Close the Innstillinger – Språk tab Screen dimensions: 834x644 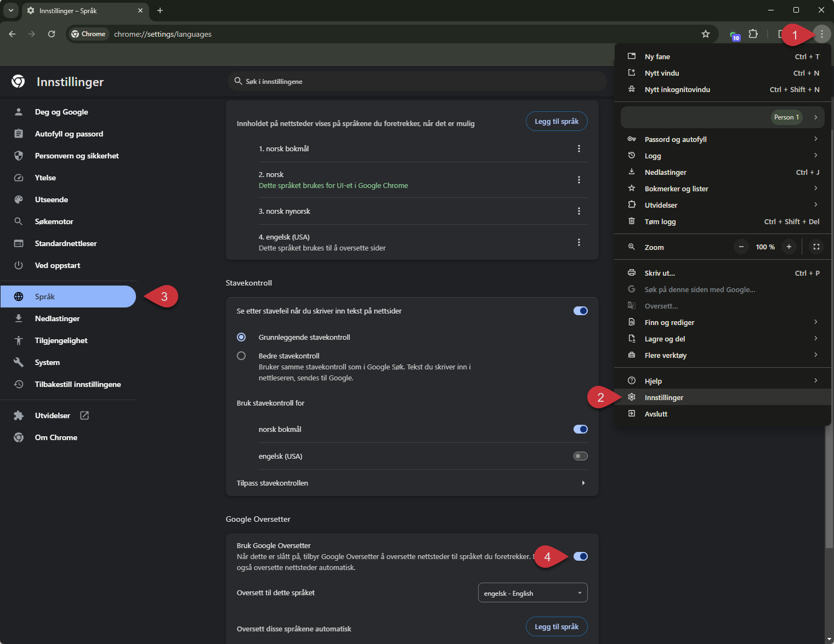(140, 10)
